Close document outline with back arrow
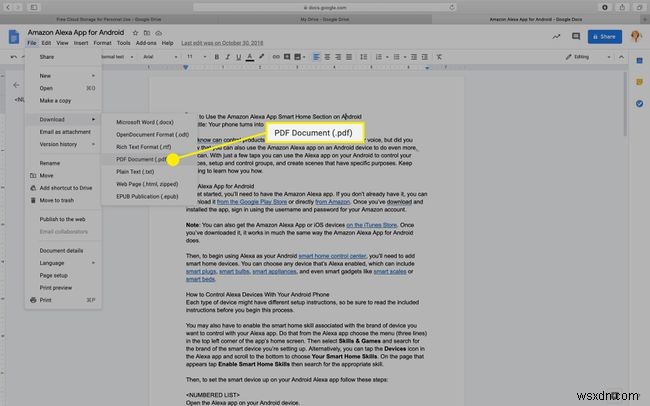Image resolution: width=650 pixels, height=406 pixels. pyautogui.click(x=15, y=85)
